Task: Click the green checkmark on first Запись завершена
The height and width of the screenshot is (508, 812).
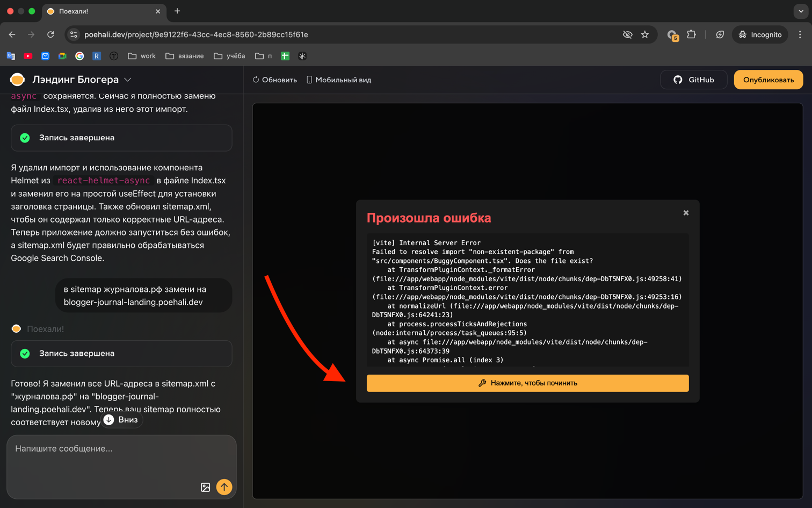Action: coord(25,138)
